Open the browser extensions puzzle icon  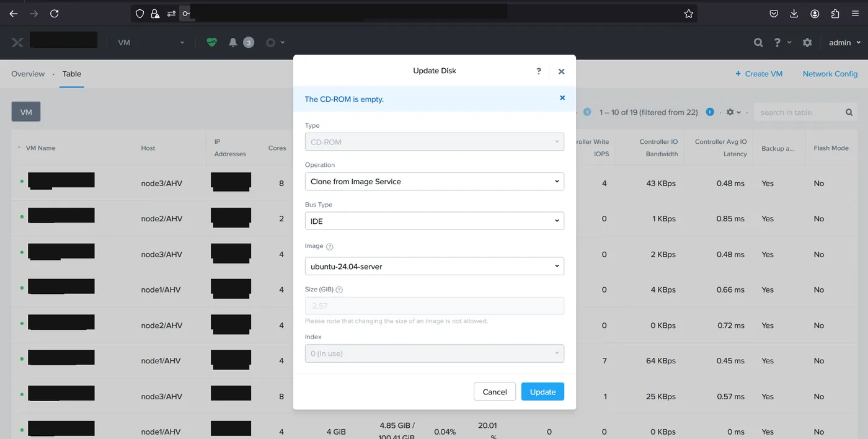tap(835, 14)
